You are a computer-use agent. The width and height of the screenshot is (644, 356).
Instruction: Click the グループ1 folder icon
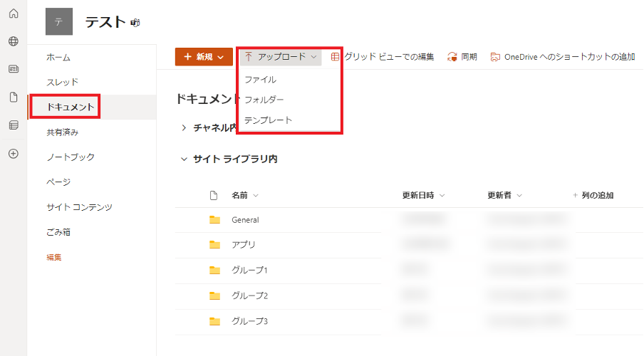click(x=215, y=270)
